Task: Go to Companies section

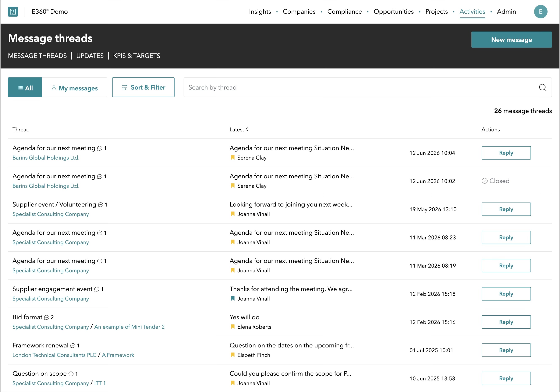Action: (x=299, y=11)
